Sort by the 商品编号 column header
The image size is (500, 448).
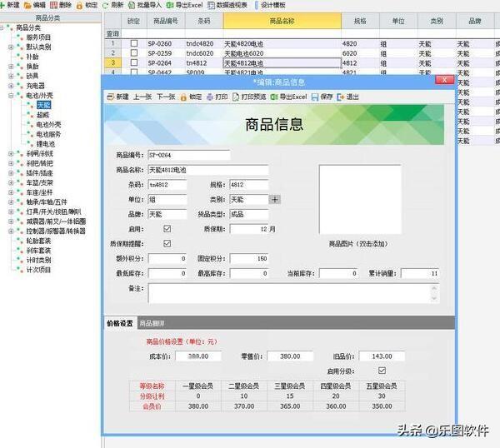[166, 21]
